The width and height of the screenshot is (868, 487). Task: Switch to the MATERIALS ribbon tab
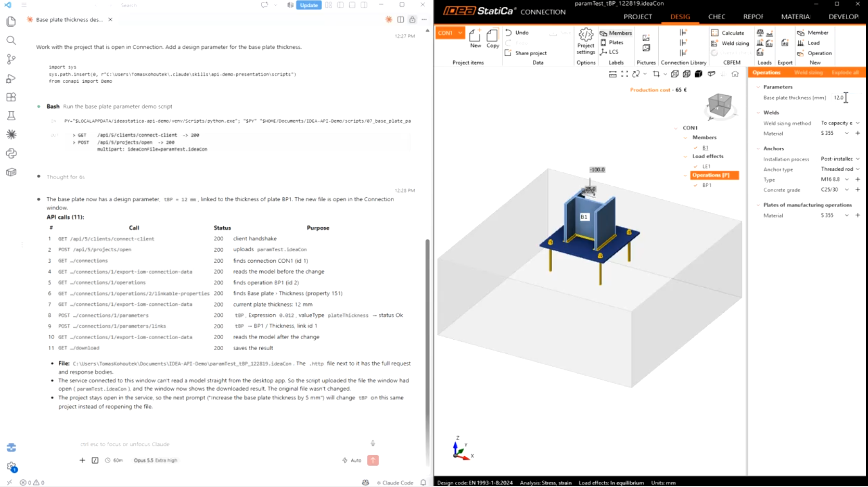pyautogui.click(x=795, y=17)
